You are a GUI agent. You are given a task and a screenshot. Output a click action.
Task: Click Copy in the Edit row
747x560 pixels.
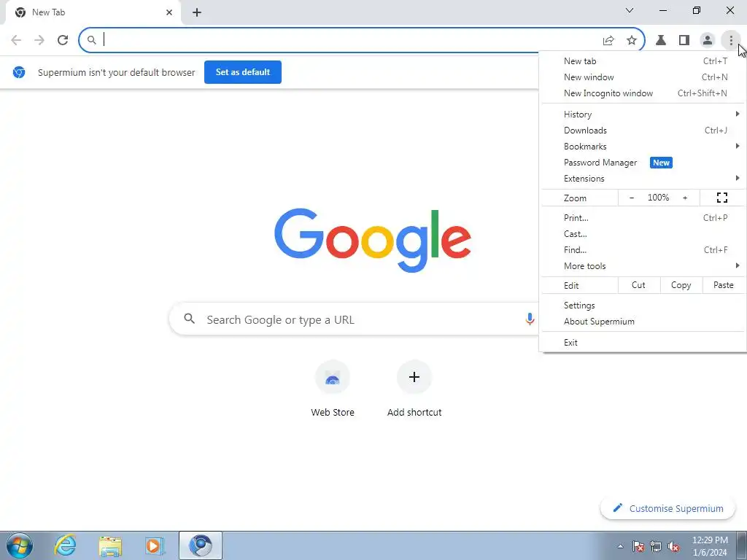pos(681,285)
